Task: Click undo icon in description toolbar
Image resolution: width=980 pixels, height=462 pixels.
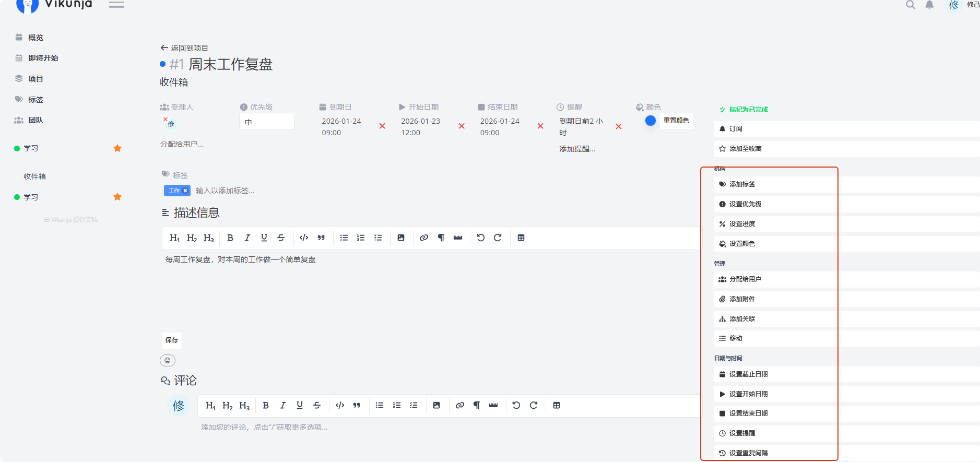Action: click(481, 238)
